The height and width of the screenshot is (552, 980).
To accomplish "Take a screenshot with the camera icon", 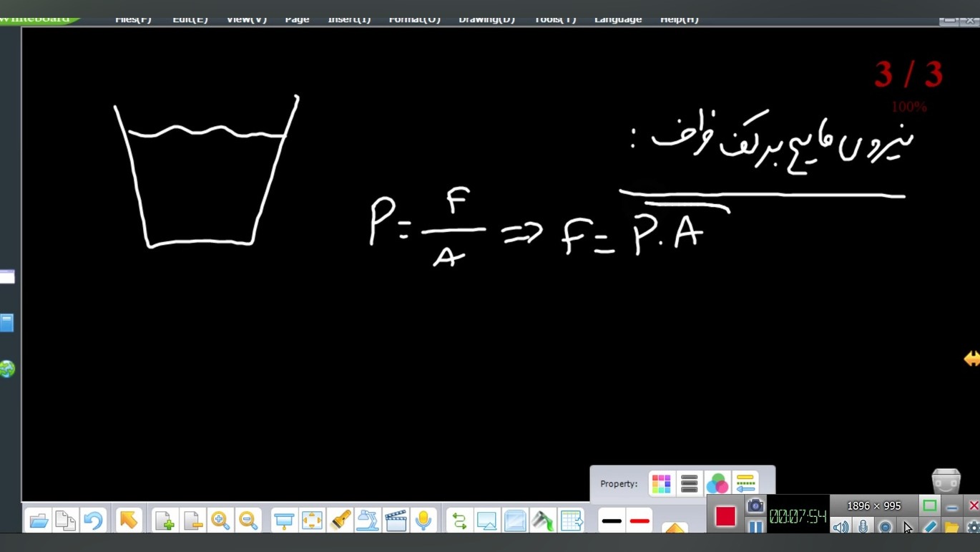I will tap(755, 506).
